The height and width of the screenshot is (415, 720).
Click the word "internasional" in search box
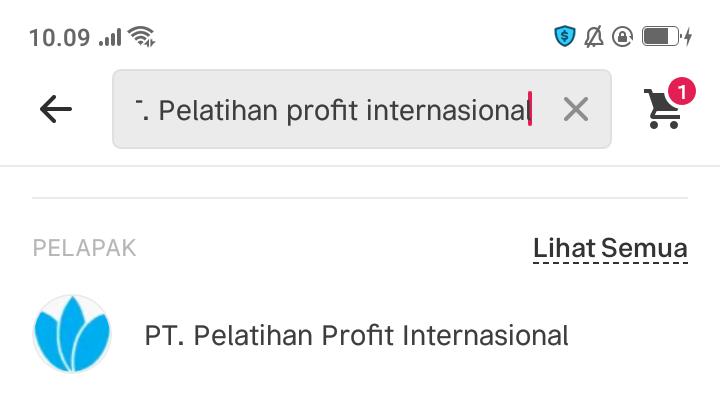click(446, 110)
